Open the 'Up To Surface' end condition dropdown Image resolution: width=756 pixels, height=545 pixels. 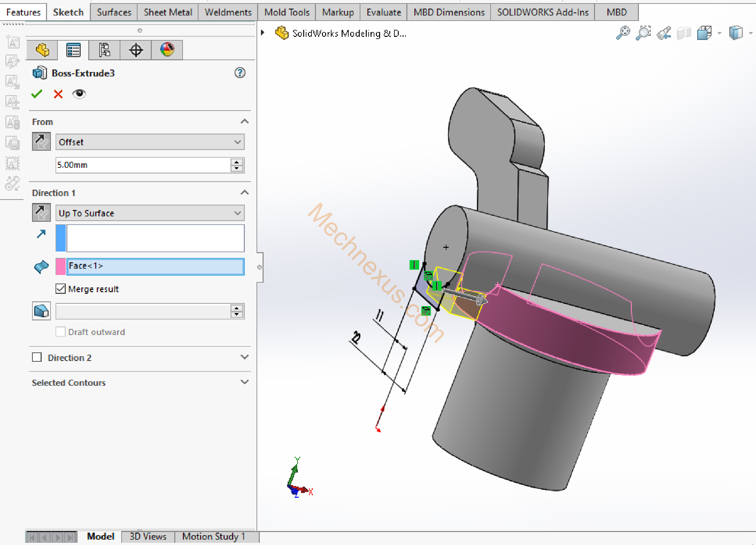click(x=150, y=213)
